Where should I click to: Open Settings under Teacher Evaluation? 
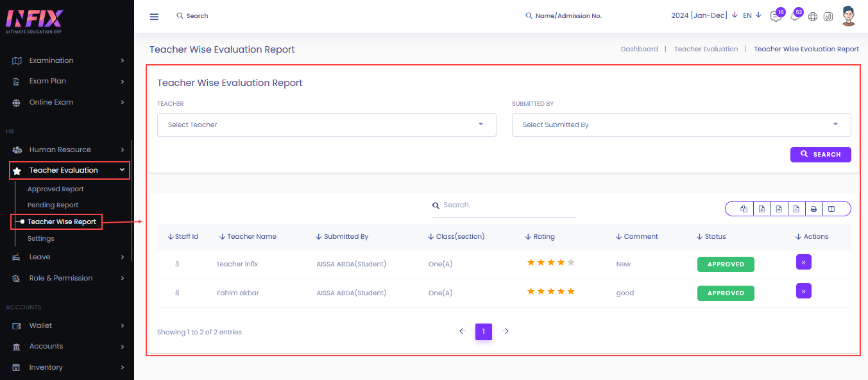[41, 239]
